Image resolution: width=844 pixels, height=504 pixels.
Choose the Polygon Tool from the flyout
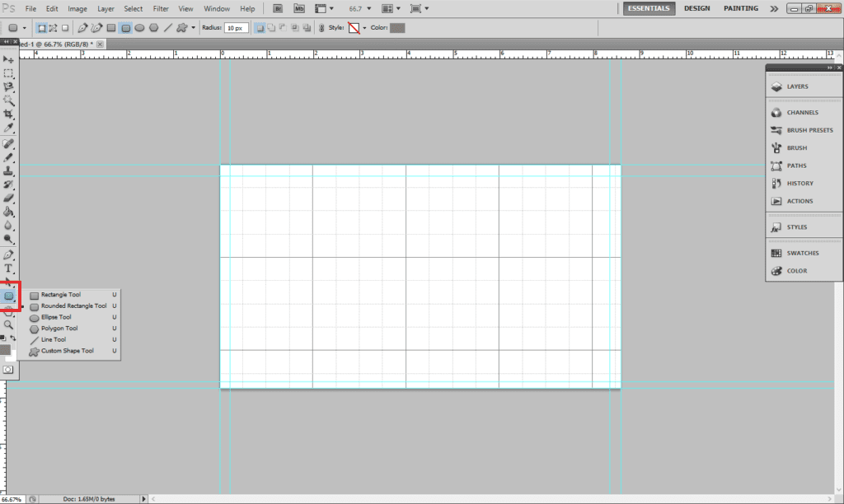(59, 329)
